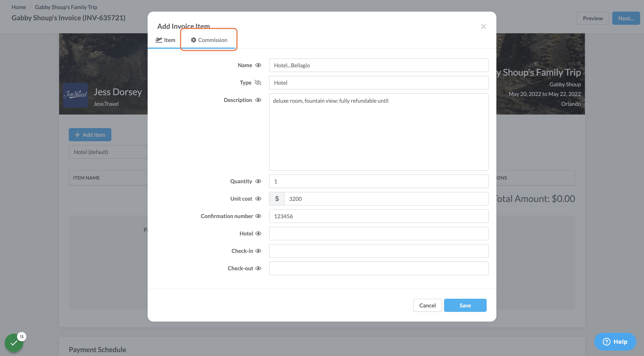The image size is (644, 356).
Task: Click the Next... button
Action: pyautogui.click(x=626, y=18)
